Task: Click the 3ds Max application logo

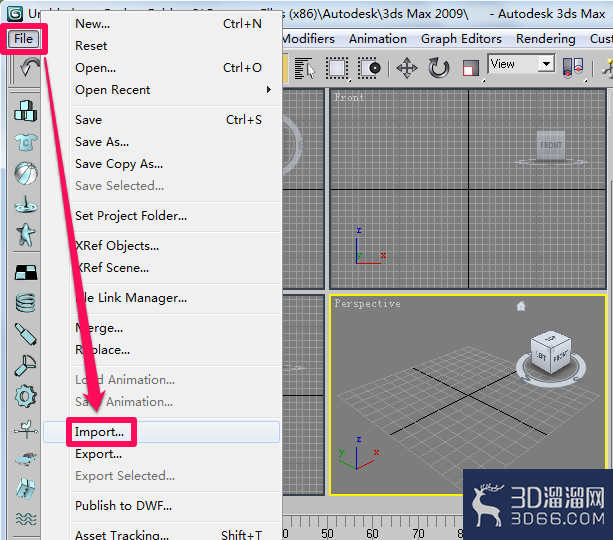Action: coord(16,14)
